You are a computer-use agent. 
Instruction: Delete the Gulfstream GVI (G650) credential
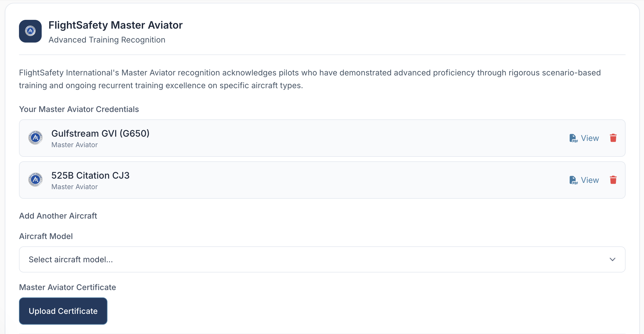[613, 138]
